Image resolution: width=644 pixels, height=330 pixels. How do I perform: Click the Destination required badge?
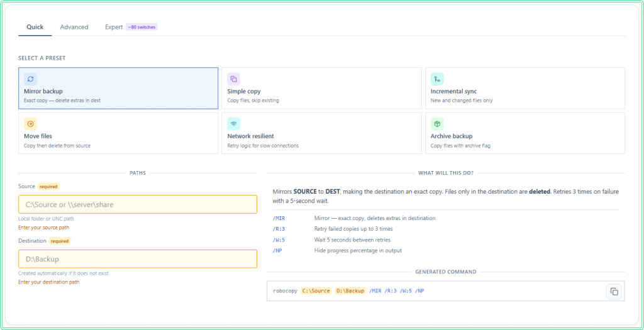coord(60,241)
